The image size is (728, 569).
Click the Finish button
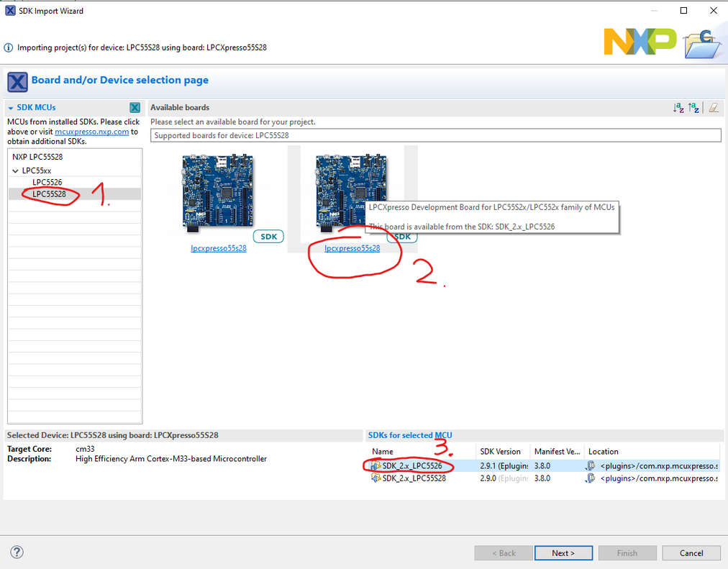click(x=627, y=552)
